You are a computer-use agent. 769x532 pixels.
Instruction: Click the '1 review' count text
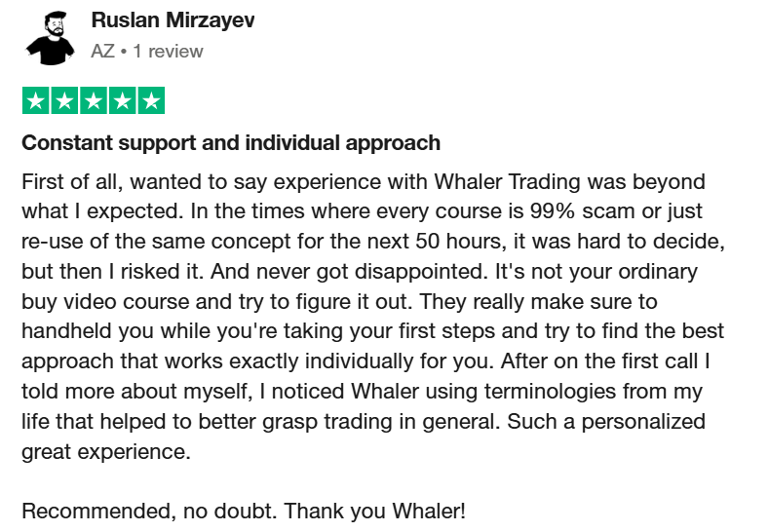168,51
